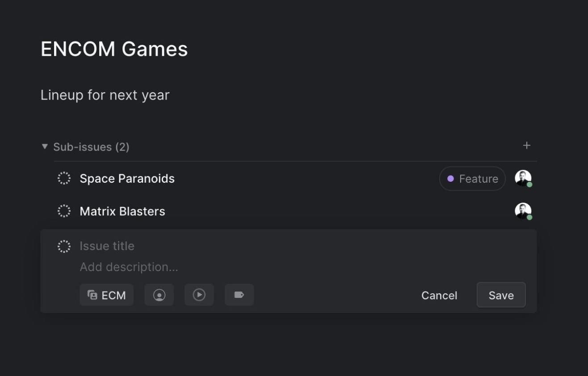This screenshot has height=376, width=588.
Task: Set the cycle with the play-circle icon
Action: [199, 295]
